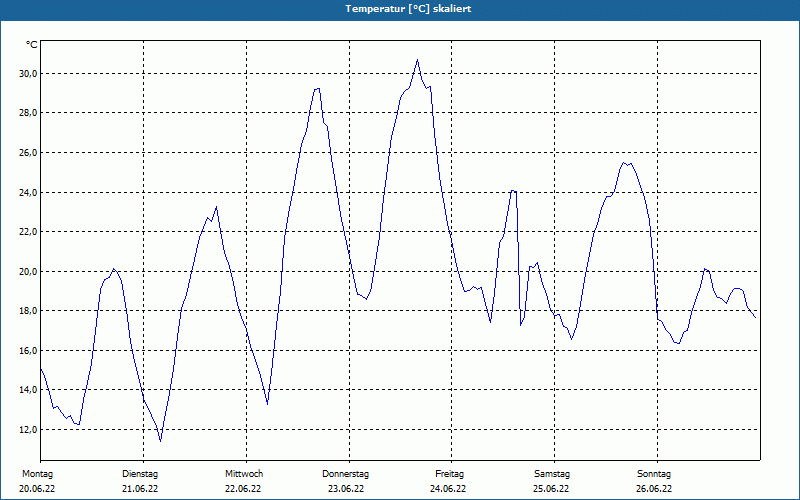Image resolution: width=800 pixels, height=500 pixels.
Task: Click the date '26.06.22'
Action: tap(655, 489)
